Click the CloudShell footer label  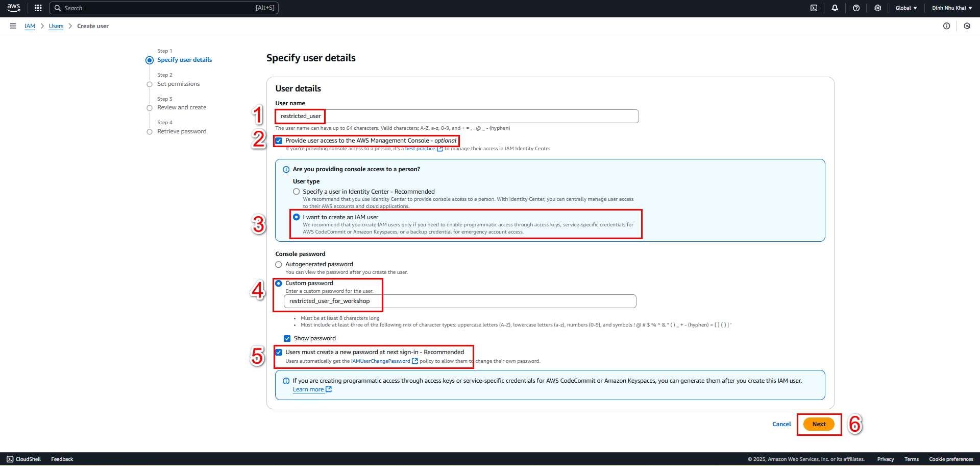pyautogui.click(x=28, y=459)
